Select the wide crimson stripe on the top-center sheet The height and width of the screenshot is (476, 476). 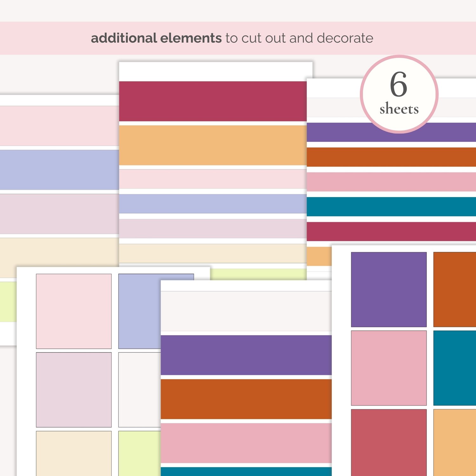click(213, 101)
